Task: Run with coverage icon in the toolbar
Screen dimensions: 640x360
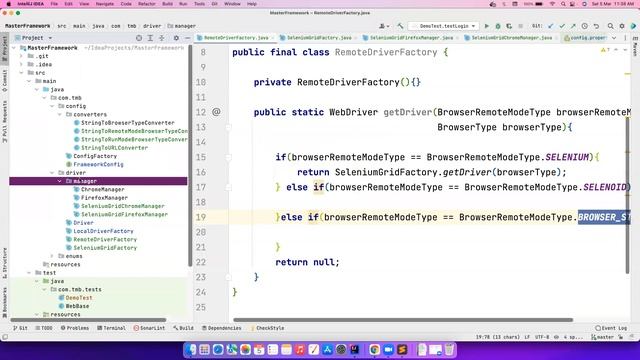Action: tap(509, 26)
